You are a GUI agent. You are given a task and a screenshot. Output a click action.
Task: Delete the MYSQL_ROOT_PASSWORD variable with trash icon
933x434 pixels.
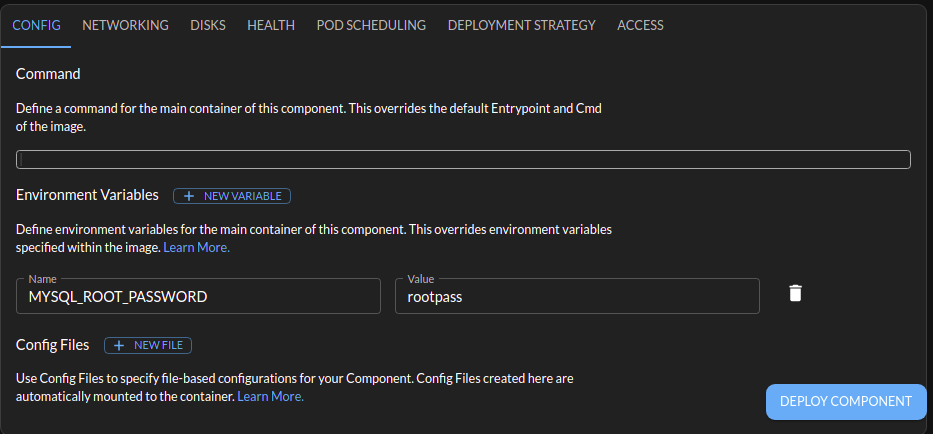pyautogui.click(x=795, y=293)
